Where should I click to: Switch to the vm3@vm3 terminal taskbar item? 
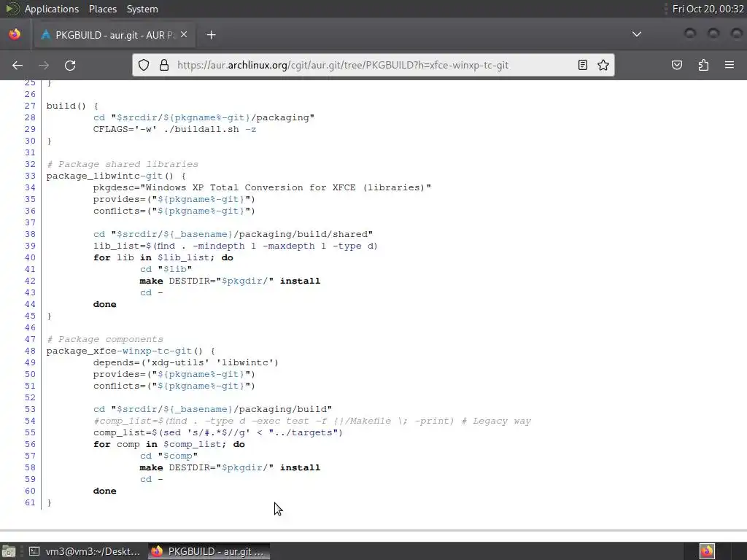(85, 551)
